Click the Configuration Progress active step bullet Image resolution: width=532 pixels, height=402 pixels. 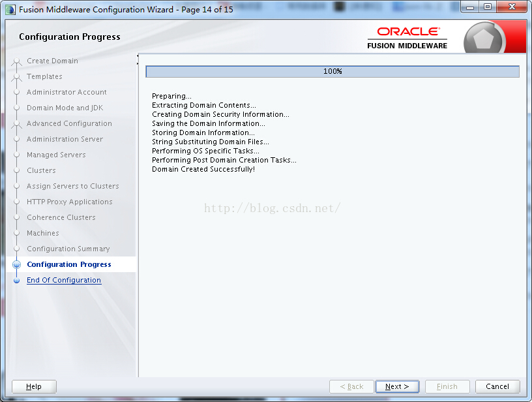17,264
